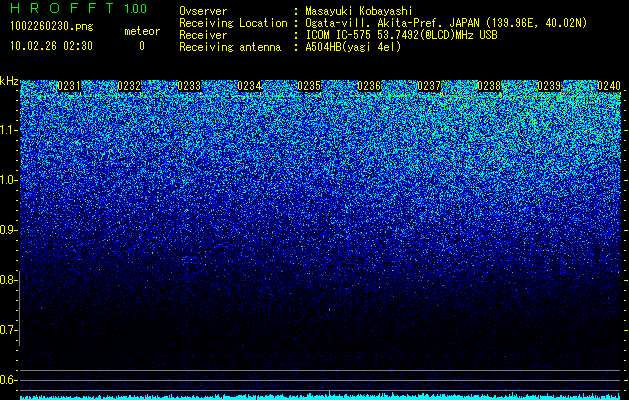Click the 0.6 frequency axis label

7,380
